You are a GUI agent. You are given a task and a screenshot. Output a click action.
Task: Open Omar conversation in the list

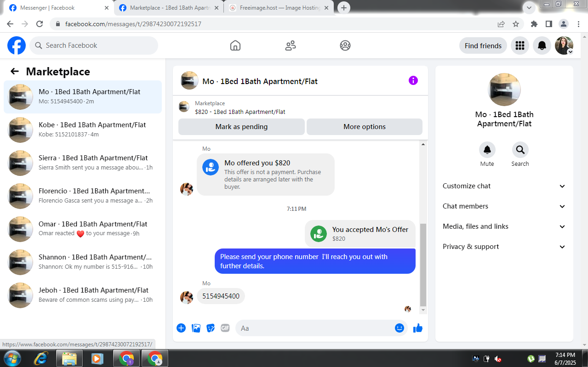pyautogui.click(x=83, y=229)
